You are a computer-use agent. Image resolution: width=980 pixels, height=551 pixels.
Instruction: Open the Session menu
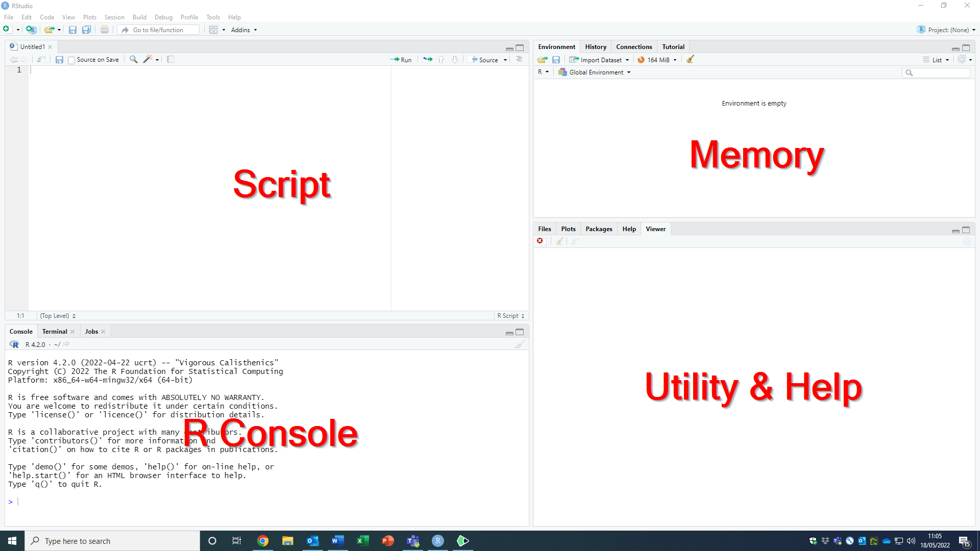(x=114, y=17)
